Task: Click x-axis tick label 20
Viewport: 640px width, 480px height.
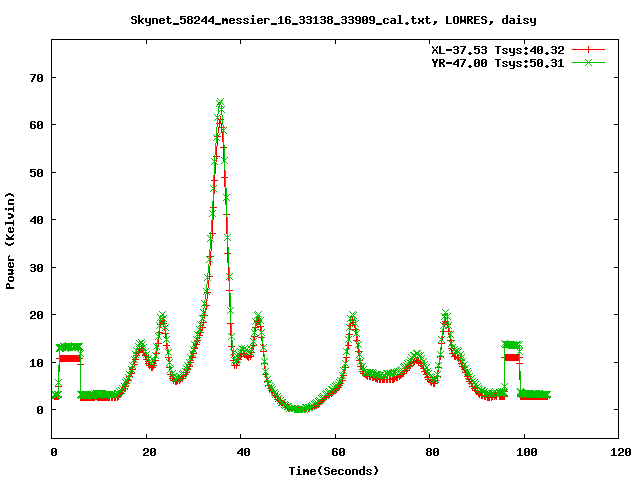Action: pos(149,452)
